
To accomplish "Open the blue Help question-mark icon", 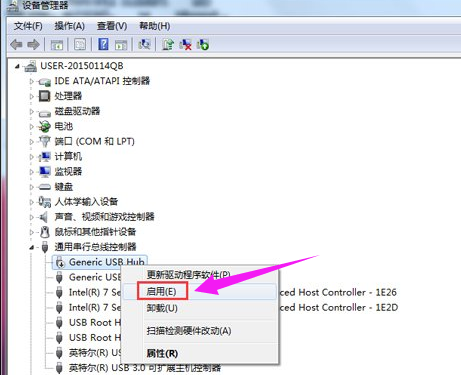I will (x=103, y=44).
